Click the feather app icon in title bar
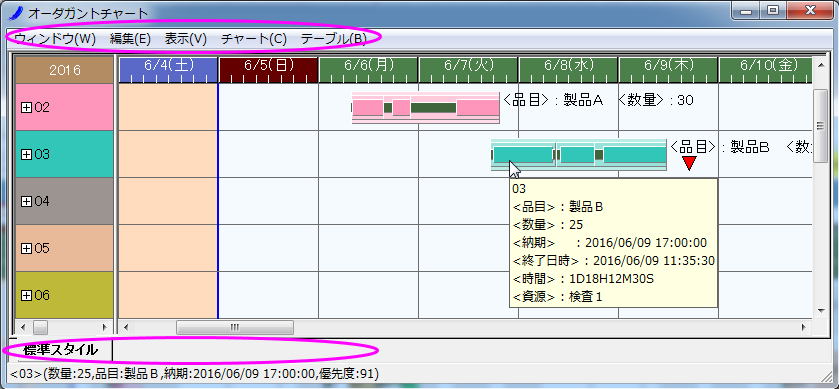 pyautogui.click(x=17, y=12)
